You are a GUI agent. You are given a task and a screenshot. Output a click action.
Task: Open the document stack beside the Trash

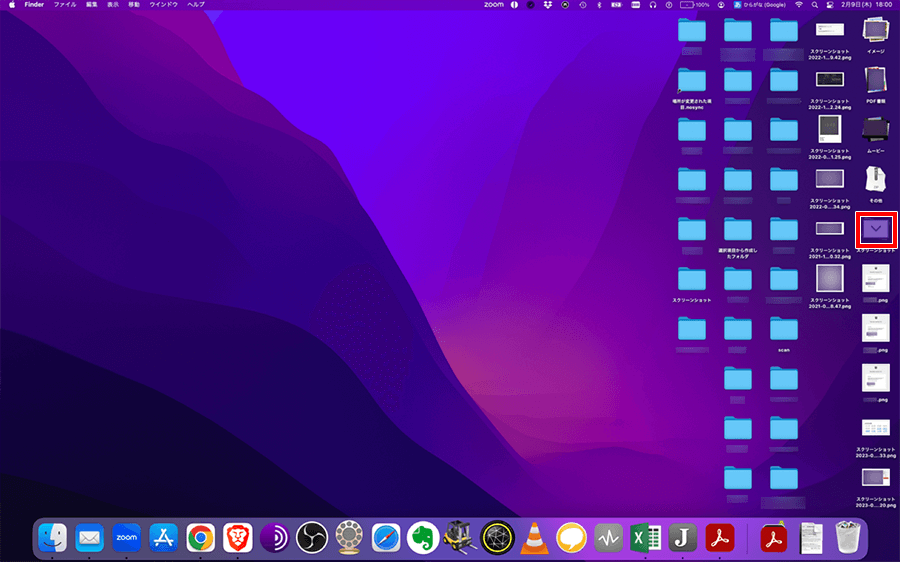tap(811, 538)
